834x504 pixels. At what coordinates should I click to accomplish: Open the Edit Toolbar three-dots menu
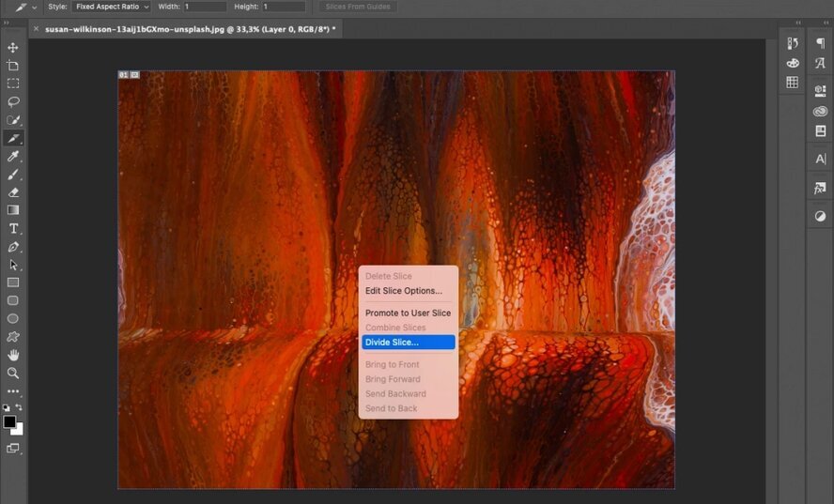pyautogui.click(x=13, y=390)
